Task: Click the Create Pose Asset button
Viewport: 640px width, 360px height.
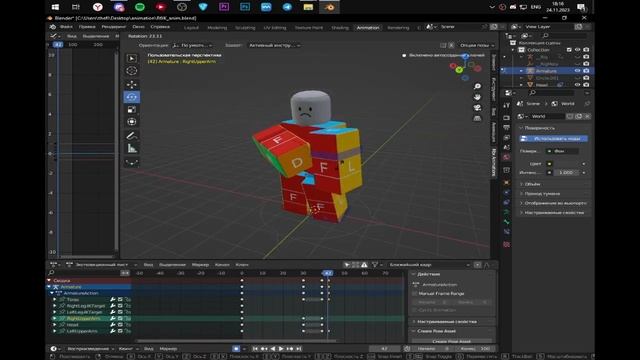Action: coord(451,341)
